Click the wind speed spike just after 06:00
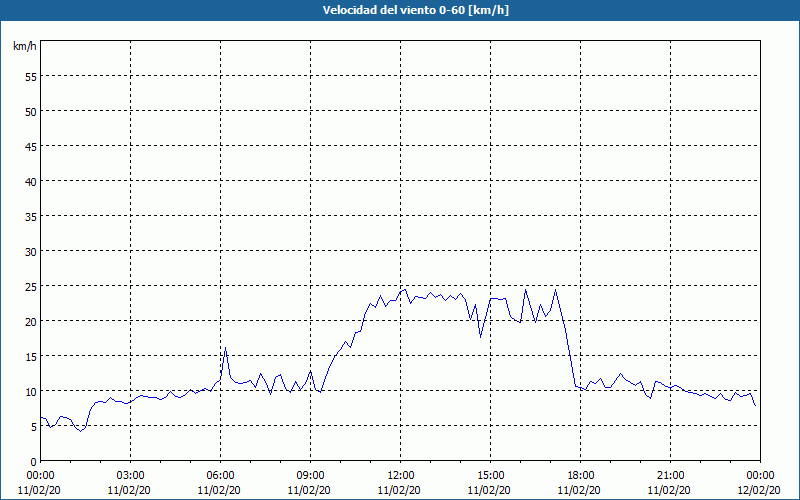Image resolution: width=800 pixels, height=500 pixels. coord(226,348)
